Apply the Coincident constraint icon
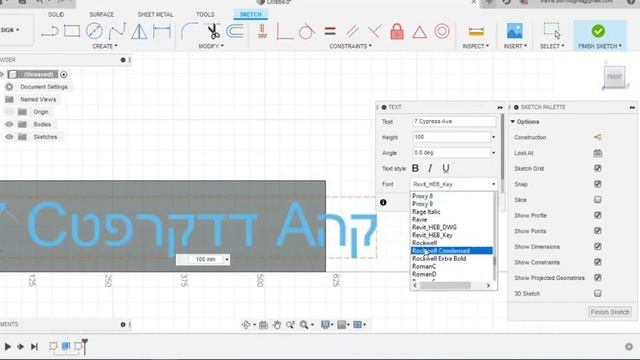The image size is (640, 360). [375, 31]
